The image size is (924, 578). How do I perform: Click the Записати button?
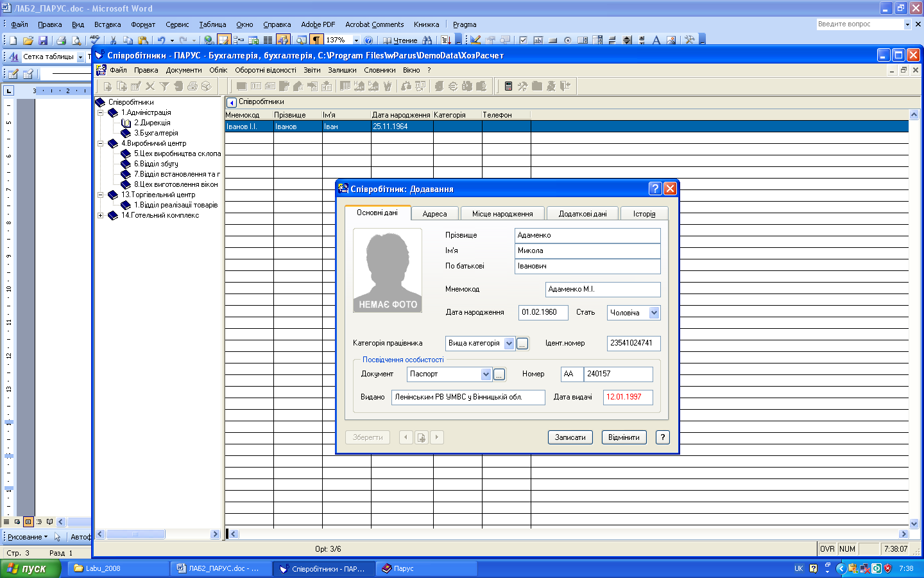(570, 437)
